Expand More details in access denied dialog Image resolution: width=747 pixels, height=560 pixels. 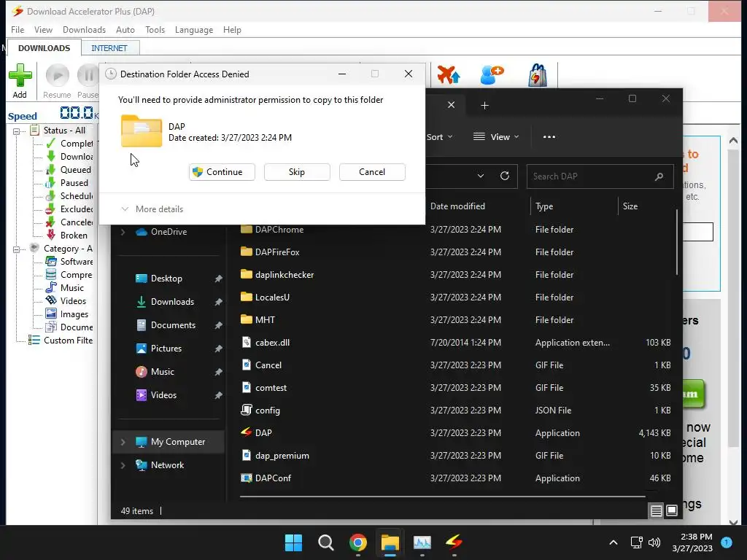tap(152, 209)
